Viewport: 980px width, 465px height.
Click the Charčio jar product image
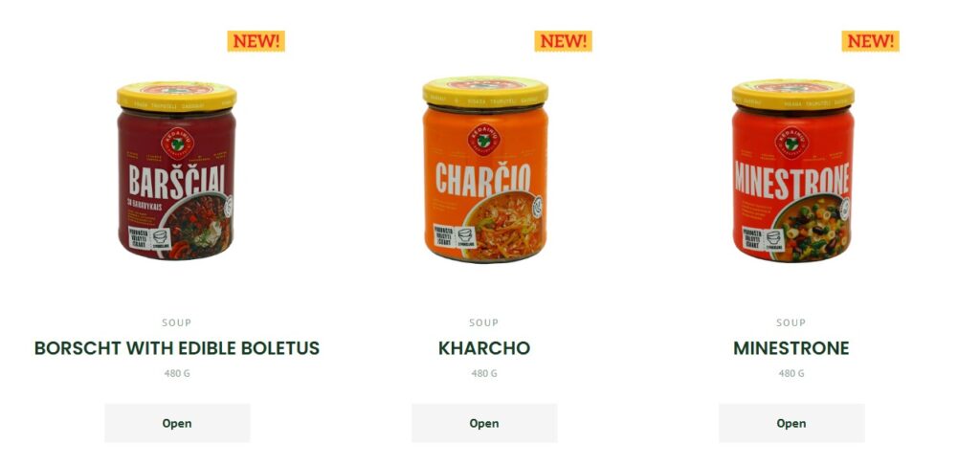[485, 168]
